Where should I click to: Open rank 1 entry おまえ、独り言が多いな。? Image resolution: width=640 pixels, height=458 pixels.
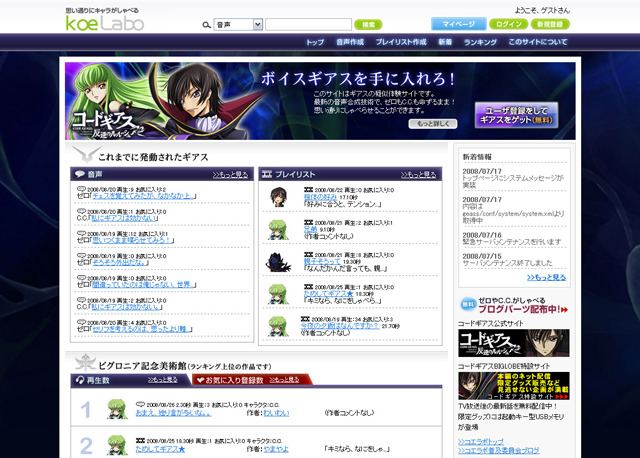pos(173,413)
